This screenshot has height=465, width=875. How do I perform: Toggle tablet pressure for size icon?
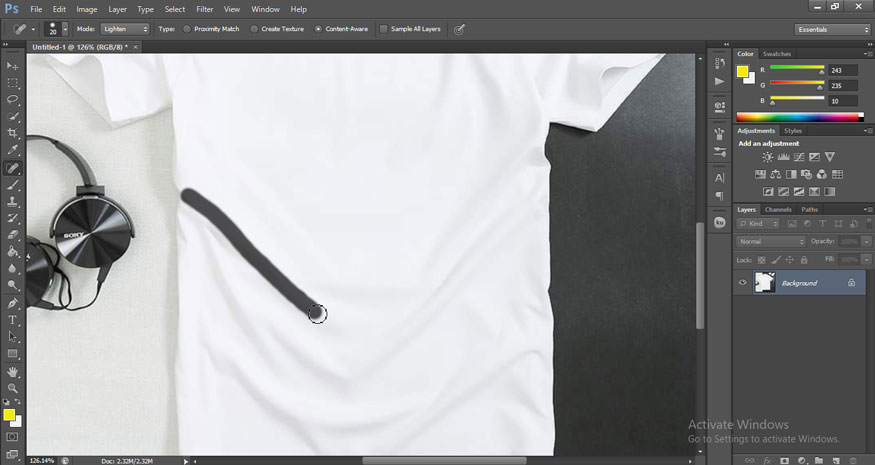(x=459, y=30)
